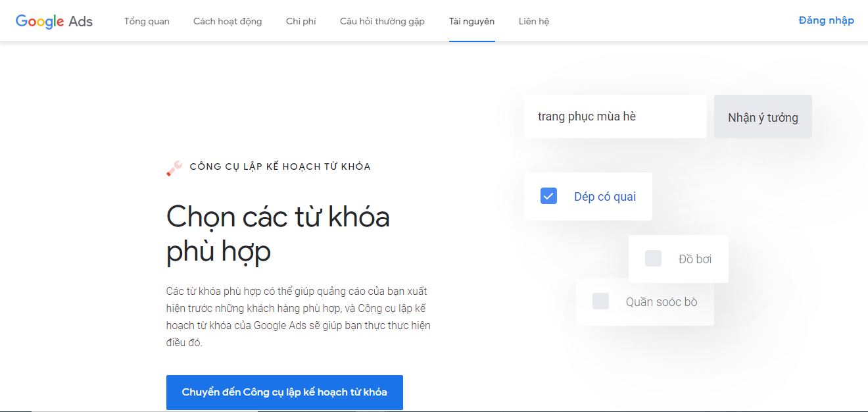Viewport: 868px width, 412px height.
Task: Enable the 'Đồ bơi' checkbox
Action: pyautogui.click(x=653, y=258)
